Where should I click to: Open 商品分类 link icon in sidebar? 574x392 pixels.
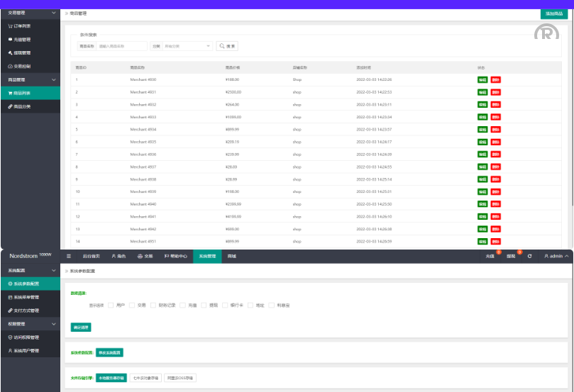coord(10,106)
